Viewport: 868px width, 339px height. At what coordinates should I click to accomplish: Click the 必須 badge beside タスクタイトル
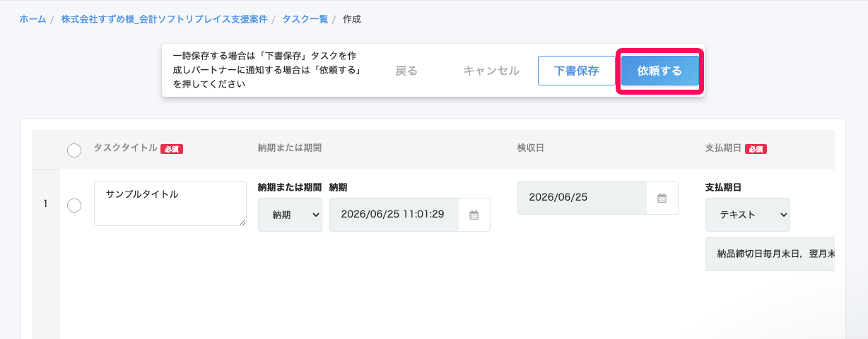[x=172, y=149]
